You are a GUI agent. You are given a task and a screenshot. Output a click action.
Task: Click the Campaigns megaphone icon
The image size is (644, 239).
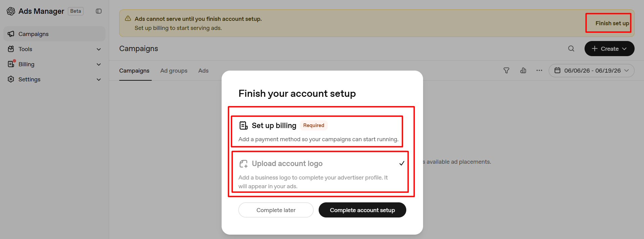[11, 34]
